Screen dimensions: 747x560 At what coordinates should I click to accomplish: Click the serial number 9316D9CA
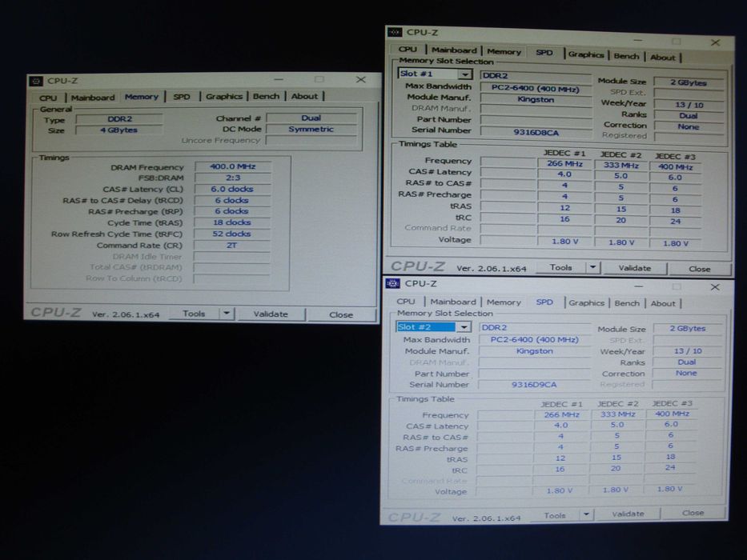(x=533, y=384)
